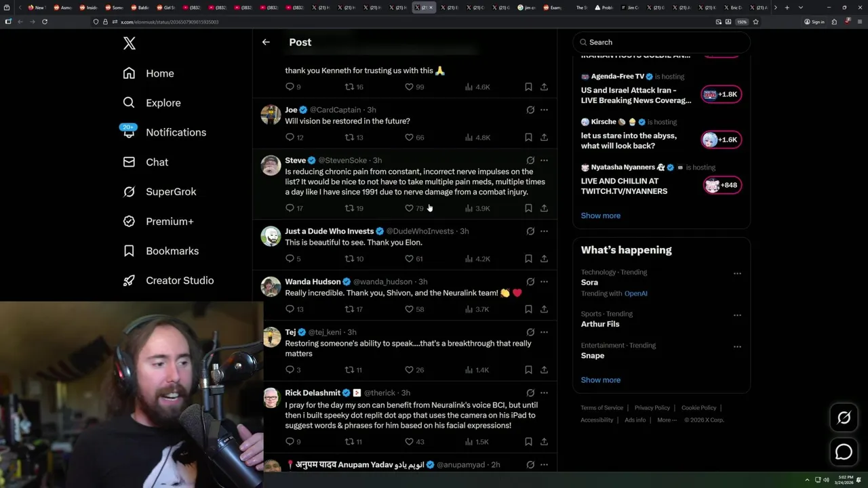This screenshot has height=488, width=868.
Task: Open Sora trending topic
Action: tap(589, 283)
